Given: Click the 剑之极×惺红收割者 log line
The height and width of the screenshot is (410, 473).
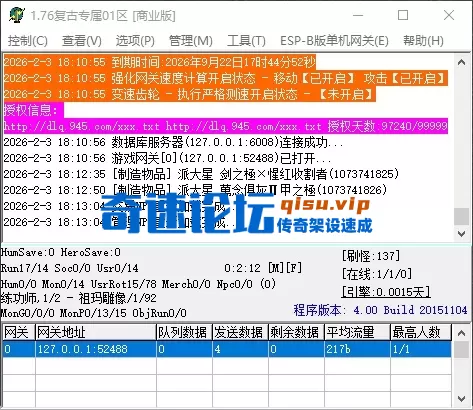Looking at the screenshot, I should click(201, 174).
